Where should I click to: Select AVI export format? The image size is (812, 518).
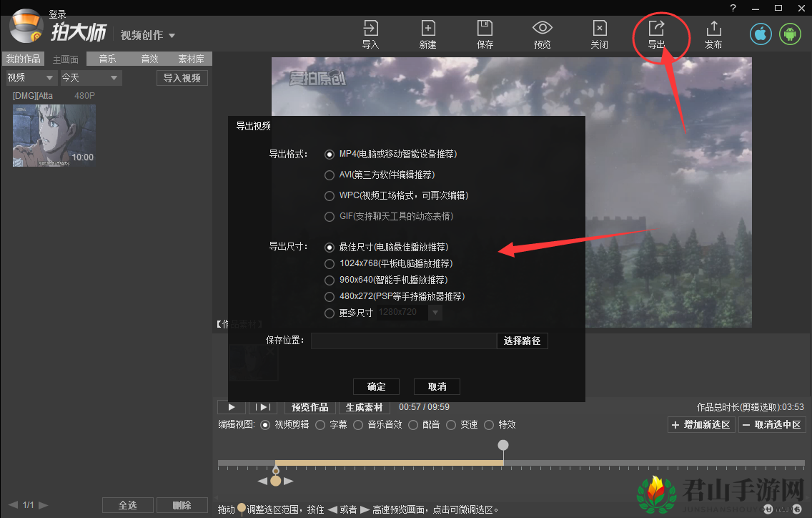coord(330,175)
